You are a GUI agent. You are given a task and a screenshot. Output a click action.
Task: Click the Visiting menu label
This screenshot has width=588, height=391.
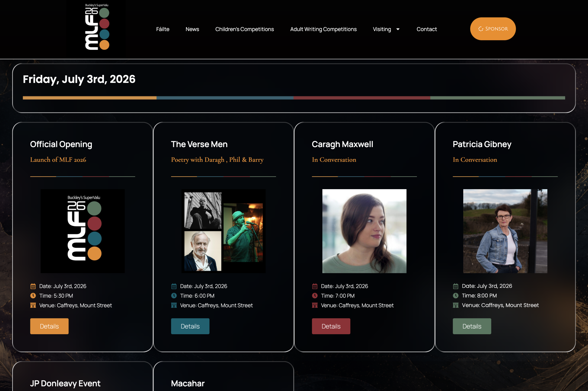tap(382, 29)
